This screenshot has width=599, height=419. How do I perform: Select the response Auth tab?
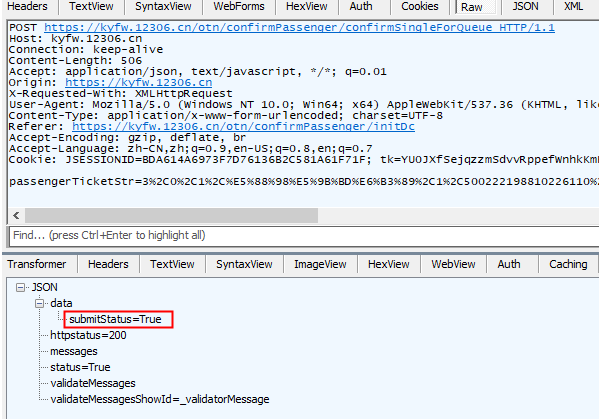coord(509,264)
